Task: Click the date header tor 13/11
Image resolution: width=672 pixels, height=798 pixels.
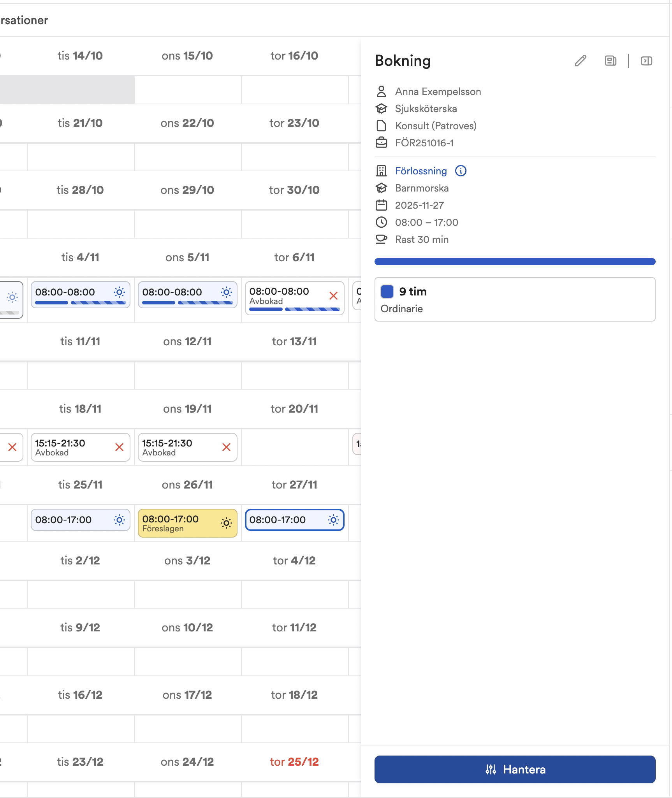Action: 294,341
